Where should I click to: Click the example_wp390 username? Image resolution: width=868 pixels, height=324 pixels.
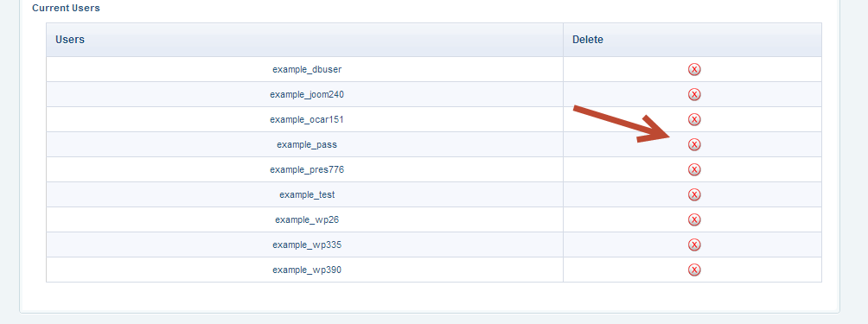[307, 270]
